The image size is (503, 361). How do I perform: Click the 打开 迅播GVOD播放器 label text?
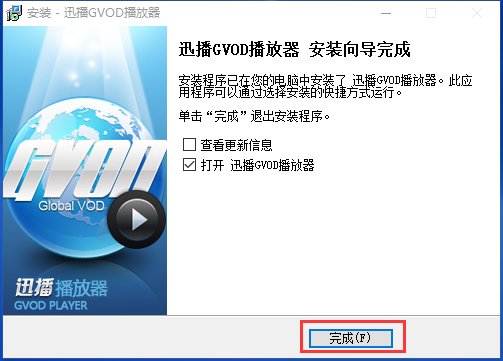pos(257,165)
